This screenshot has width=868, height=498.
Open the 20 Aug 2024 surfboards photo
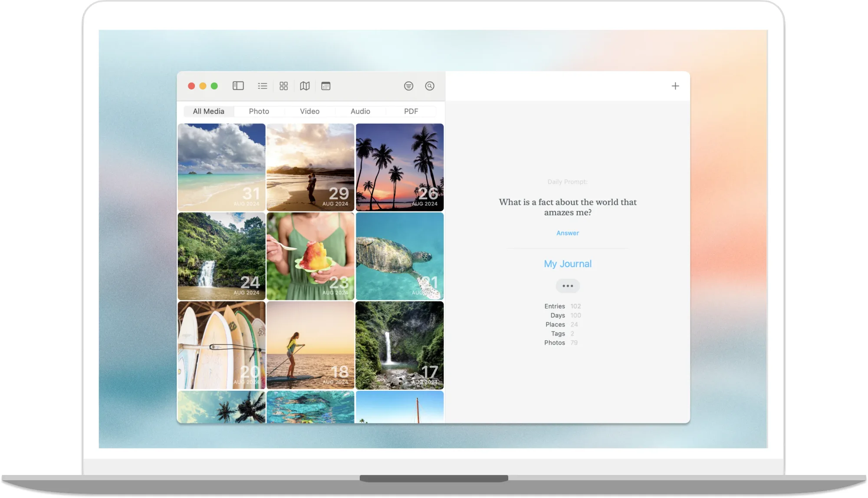221,345
